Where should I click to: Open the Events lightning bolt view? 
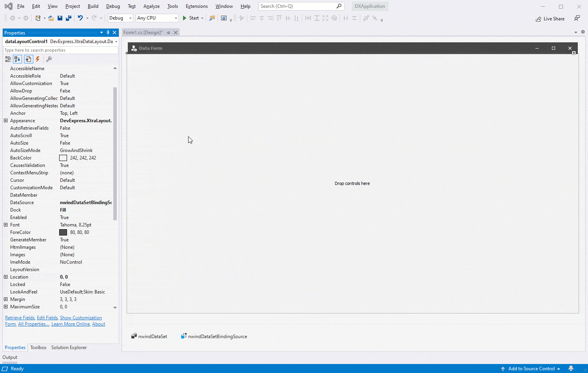pos(38,59)
